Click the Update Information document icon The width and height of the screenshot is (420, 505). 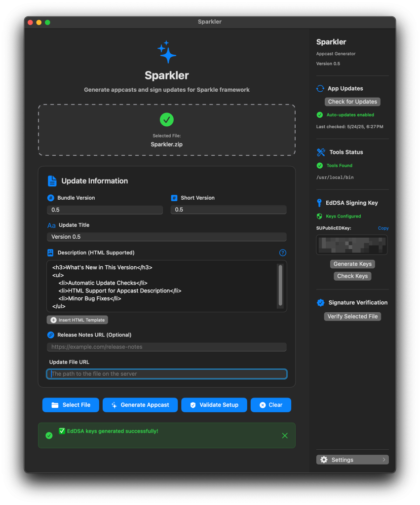coord(52,181)
